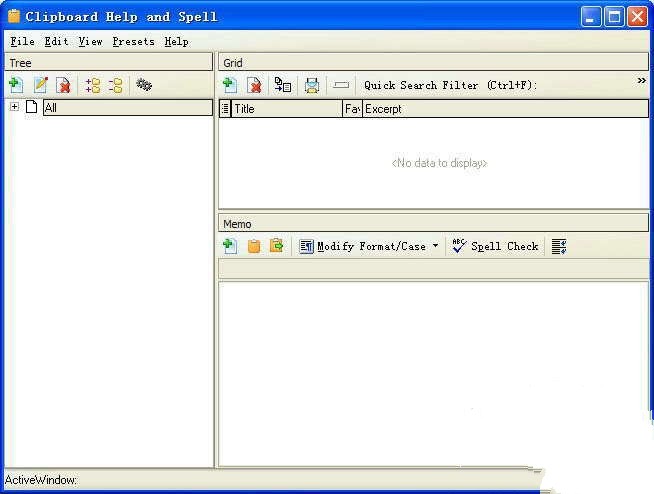Edit the tree node with pencil icon
Screen dimensions: 654x494
coord(40,85)
